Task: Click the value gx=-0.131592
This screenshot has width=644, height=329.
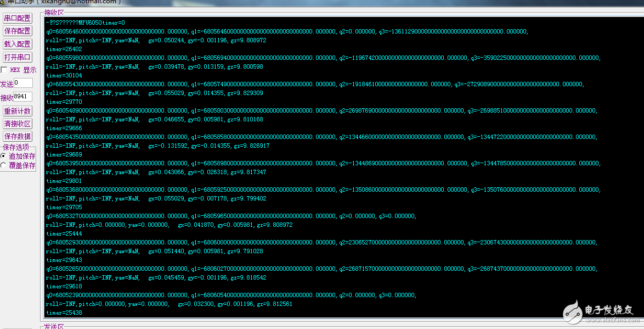Action: point(168,146)
